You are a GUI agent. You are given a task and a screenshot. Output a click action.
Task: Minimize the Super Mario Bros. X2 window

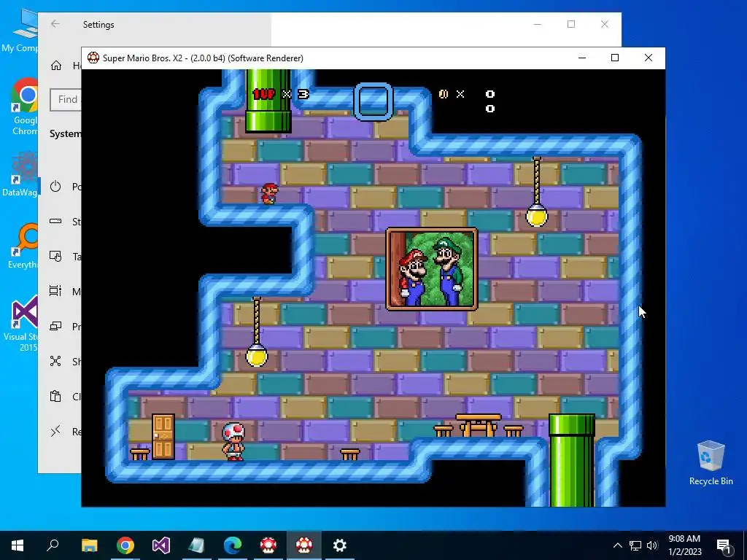click(581, 58)
